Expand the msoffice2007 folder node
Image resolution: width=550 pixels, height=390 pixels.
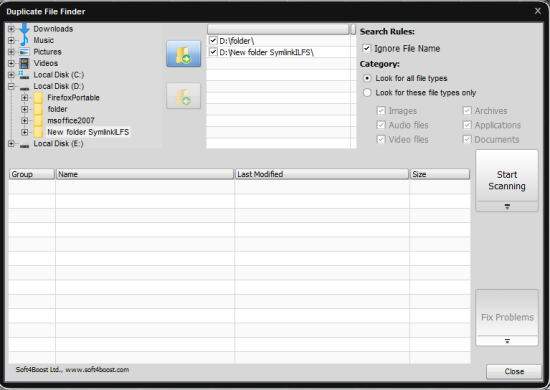click(25, 121)
